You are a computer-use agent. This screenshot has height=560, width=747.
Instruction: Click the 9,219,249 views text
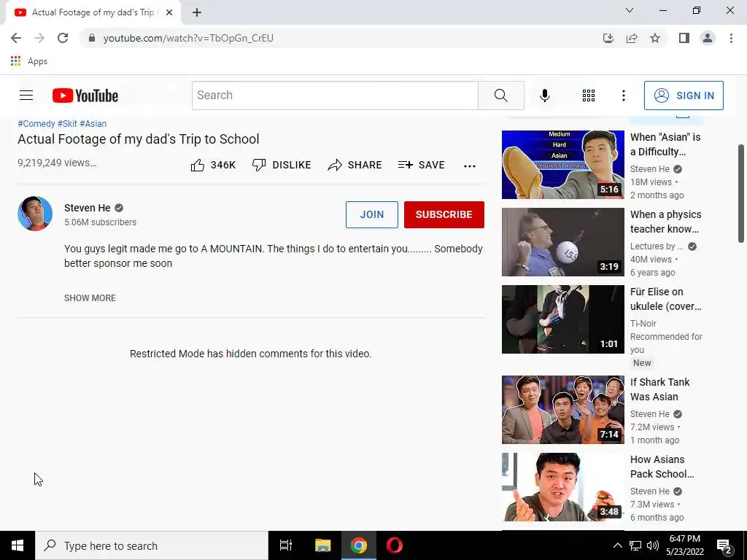click(57, 163)
